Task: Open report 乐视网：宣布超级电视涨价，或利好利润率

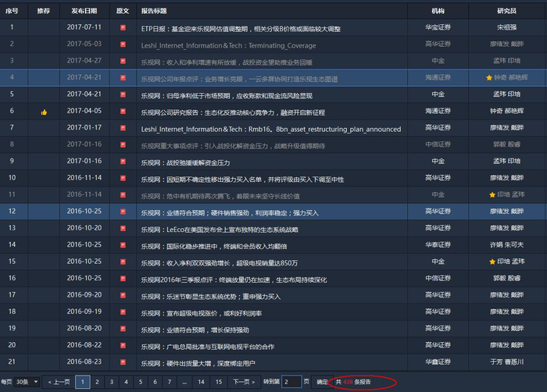Action: (202, 314)
